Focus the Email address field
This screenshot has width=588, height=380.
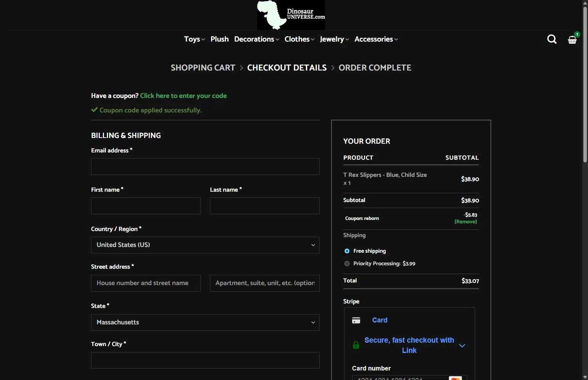(x=205, y=167)
